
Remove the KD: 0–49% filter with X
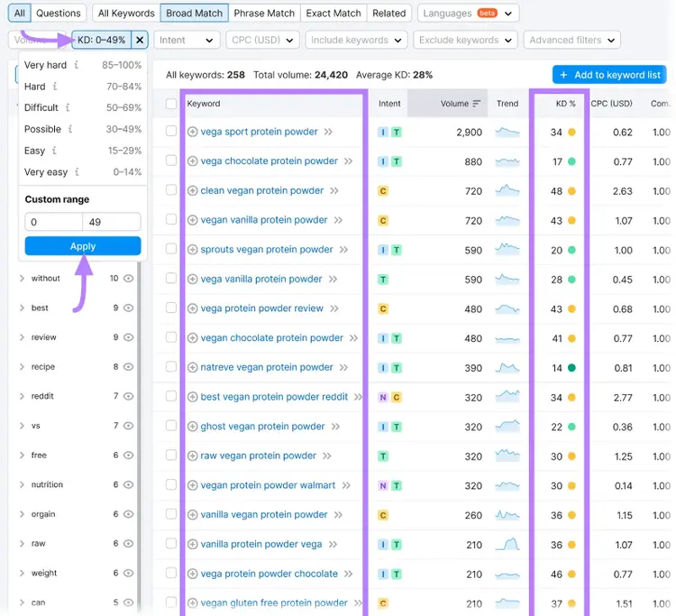click(x=139, y=40)
